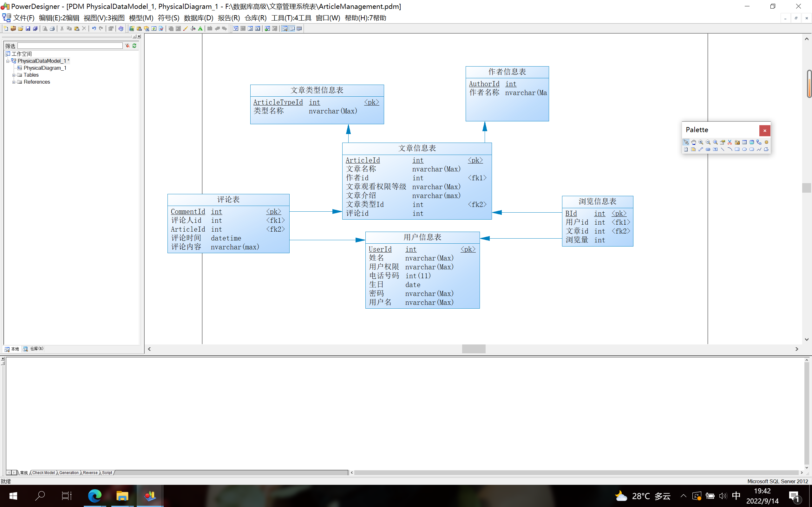Click the filter 筛选 input field
The height and width of the screenshot is (507, 812).
(x=70, y=46)
